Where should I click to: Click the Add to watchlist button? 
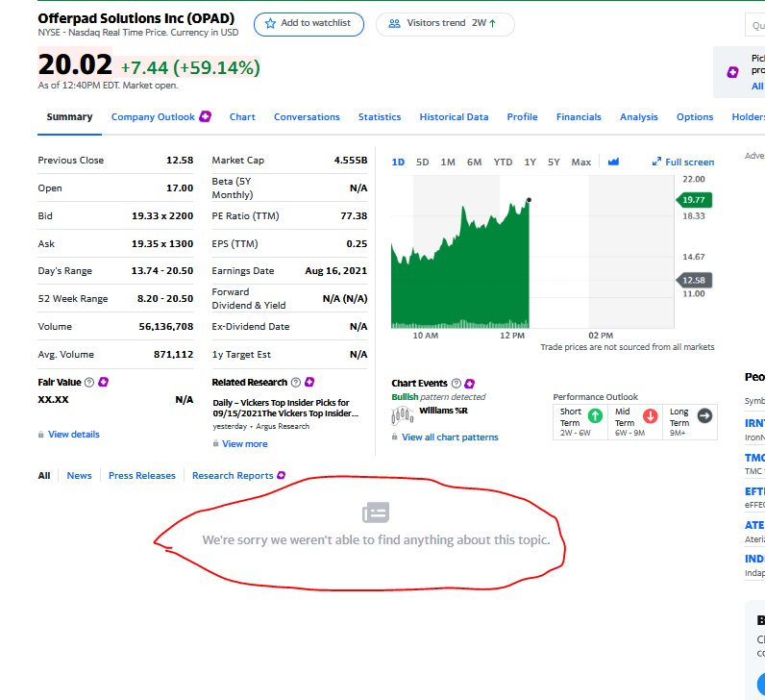pyautogui.click(x=308, y=24)
